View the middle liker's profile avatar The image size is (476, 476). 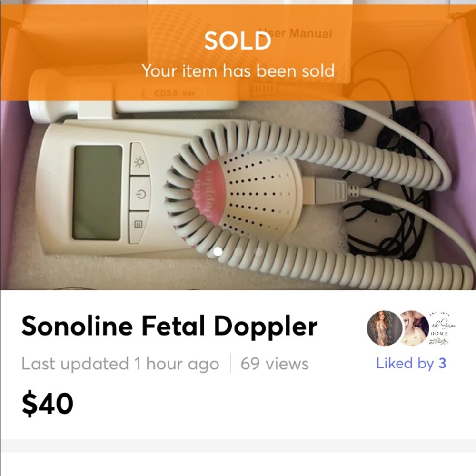tap(412, 328)
